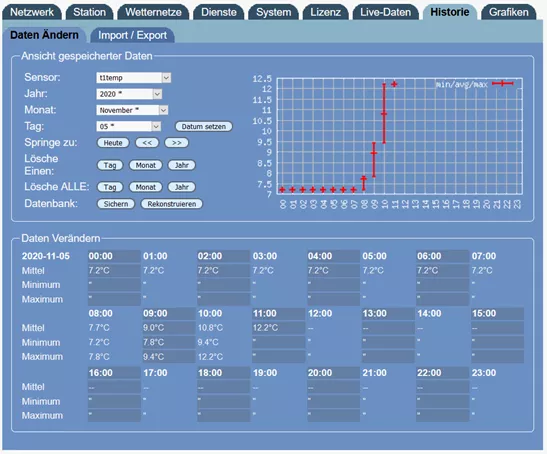Screen dimensions: 547x454
Task: Edit the 08:00 Minimum value 7.2°C
Action: [114, 342]
